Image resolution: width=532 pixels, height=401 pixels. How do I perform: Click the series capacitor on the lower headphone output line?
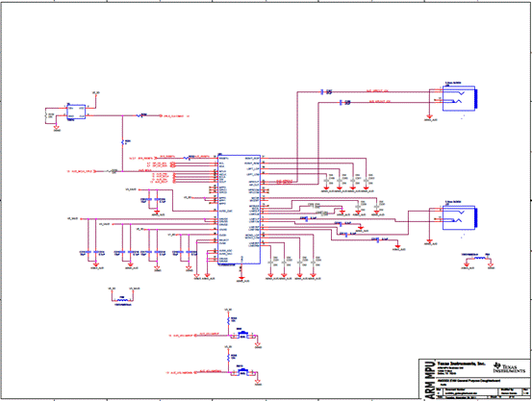(x=341, y=102)
